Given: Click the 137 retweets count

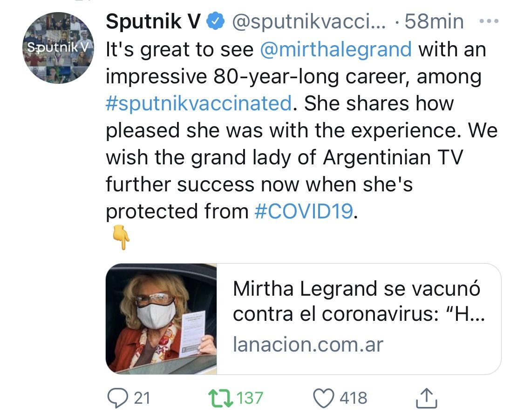Looking at the screenshot, I should [250, 399].
